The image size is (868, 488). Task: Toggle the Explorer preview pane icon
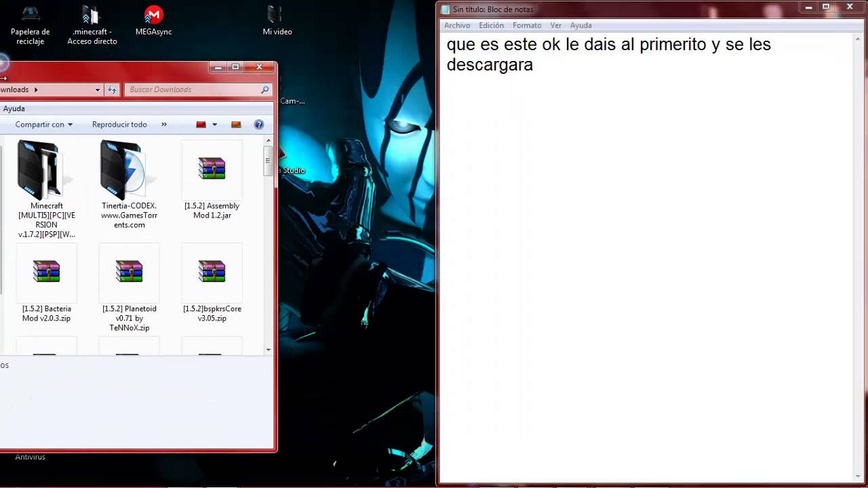(x=236, y=125)
